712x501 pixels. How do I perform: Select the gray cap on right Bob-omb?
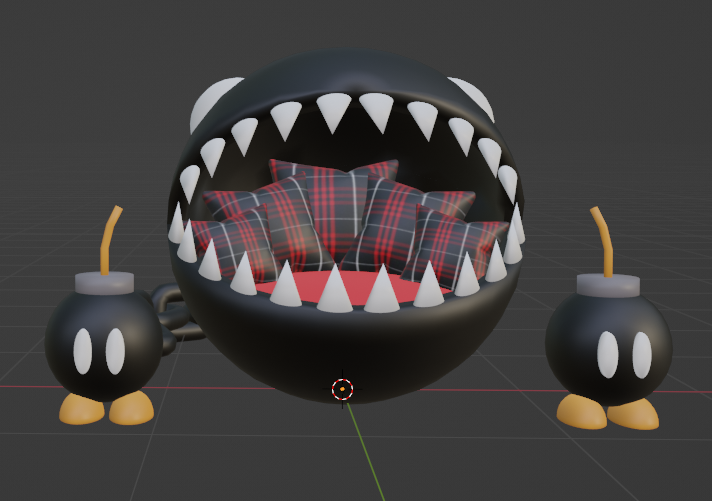(608, 286)
